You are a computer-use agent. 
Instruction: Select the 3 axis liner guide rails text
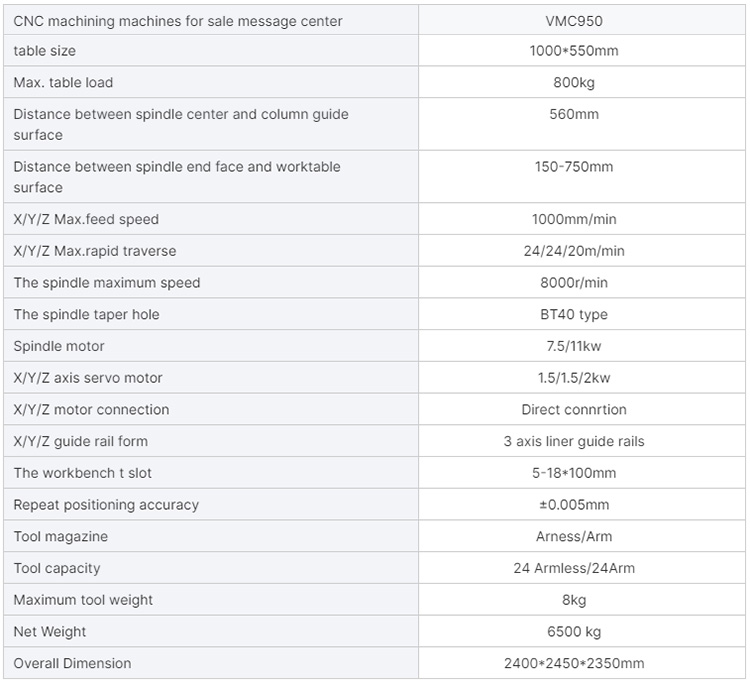tap(574, 441)
